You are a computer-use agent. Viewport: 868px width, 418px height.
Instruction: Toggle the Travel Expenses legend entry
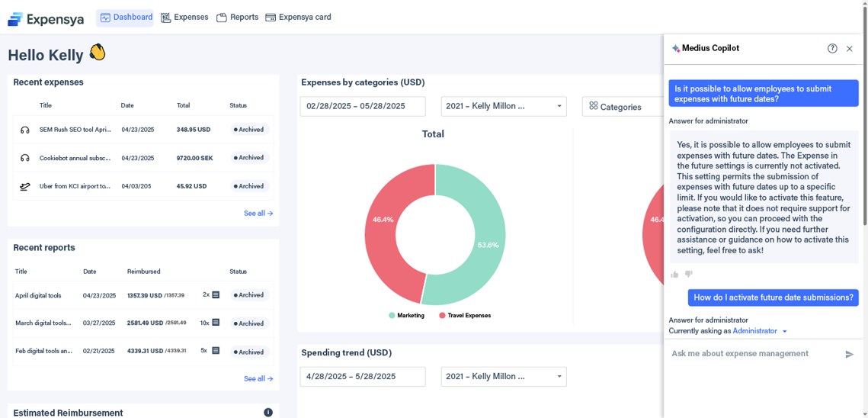(x=465, y=316)
